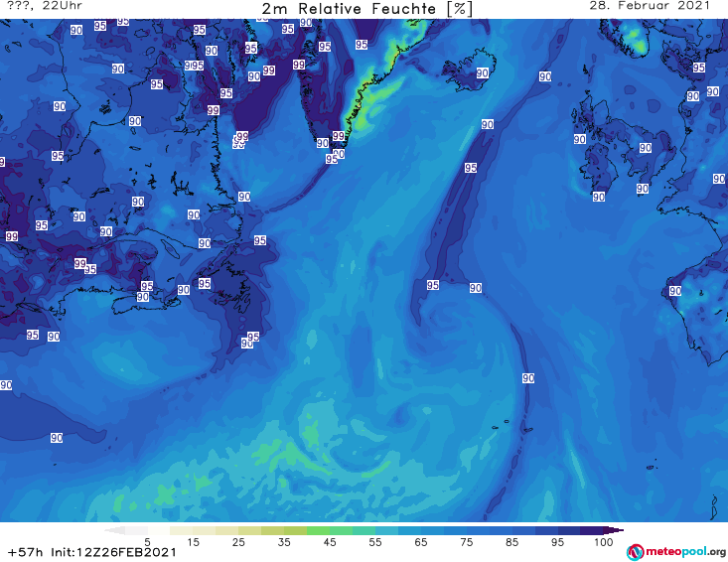Image resolution: width=728 pixels, height=562 pixels.
Task: Click the "35" colorbar scale label
Action: pyautogui.click(x=284, y=542)
